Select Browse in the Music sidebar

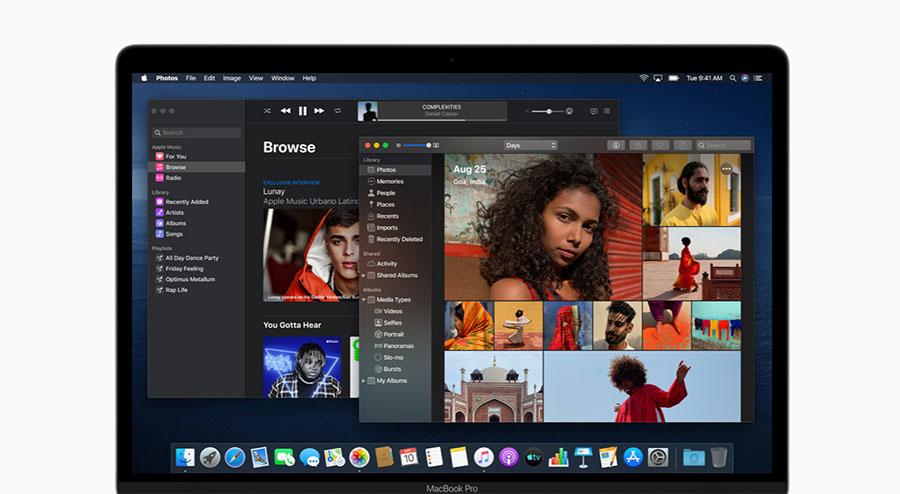196,167
